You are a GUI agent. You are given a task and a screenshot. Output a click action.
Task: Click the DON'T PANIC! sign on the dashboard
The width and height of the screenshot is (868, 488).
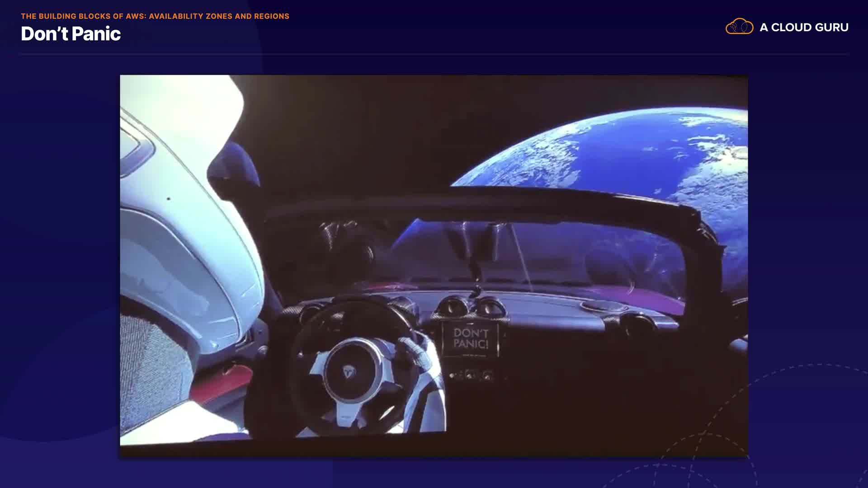[x=471, y=339]
